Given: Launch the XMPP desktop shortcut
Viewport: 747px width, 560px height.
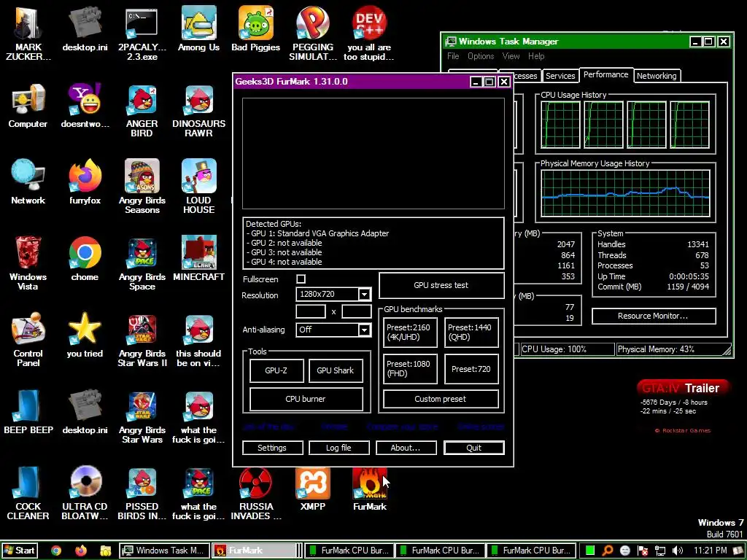Looking at the screenshot, I should click(x=312, y=488).
